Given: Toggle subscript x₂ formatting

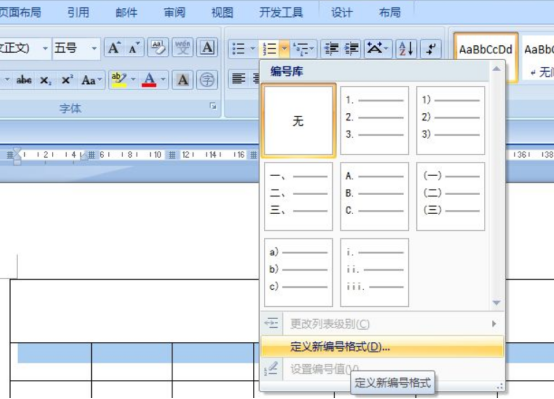Looking at the screenshot, I should 45,80.
